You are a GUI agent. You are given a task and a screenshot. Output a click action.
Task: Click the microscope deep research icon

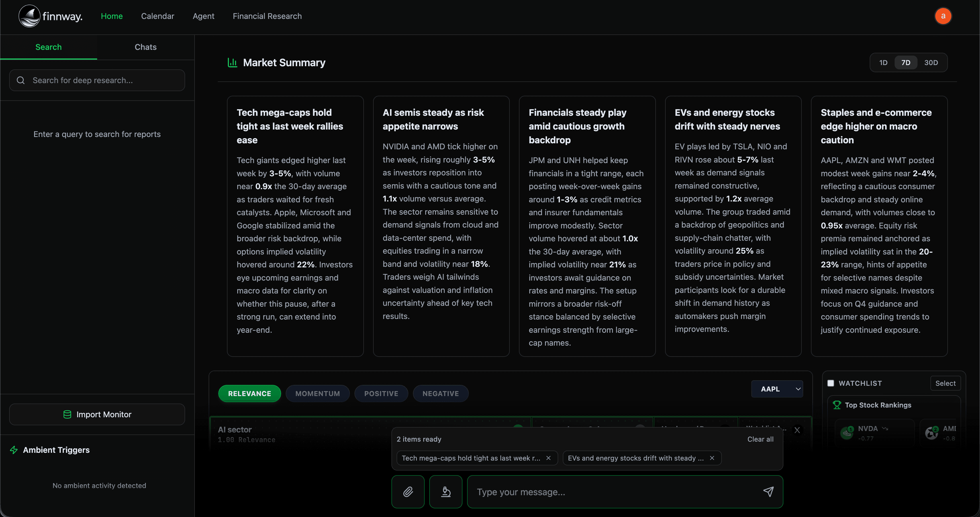pos(446,491)
